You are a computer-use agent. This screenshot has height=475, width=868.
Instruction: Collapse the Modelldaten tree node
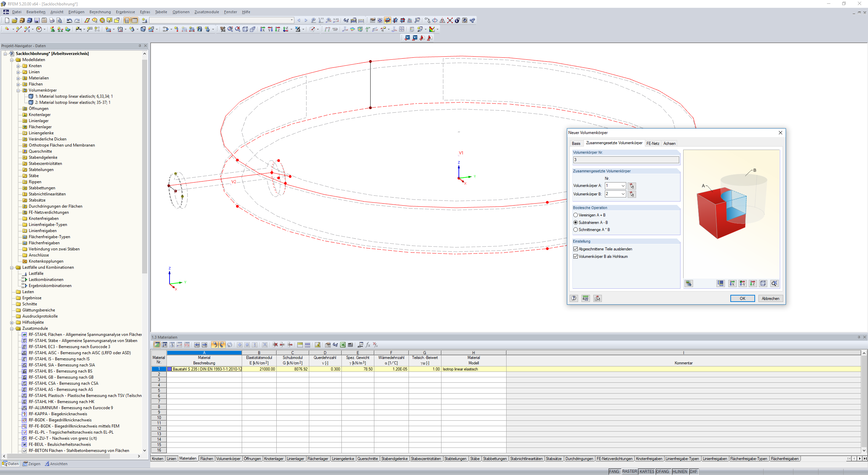tap(12, 60)
